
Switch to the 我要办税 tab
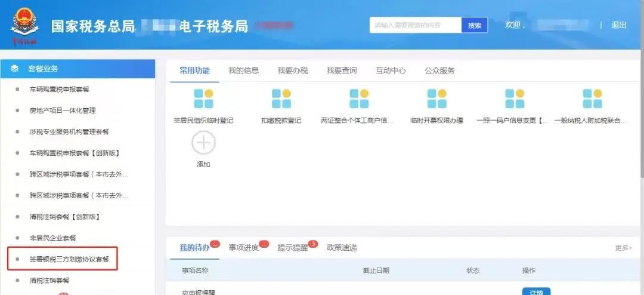(x=292, y=70)
